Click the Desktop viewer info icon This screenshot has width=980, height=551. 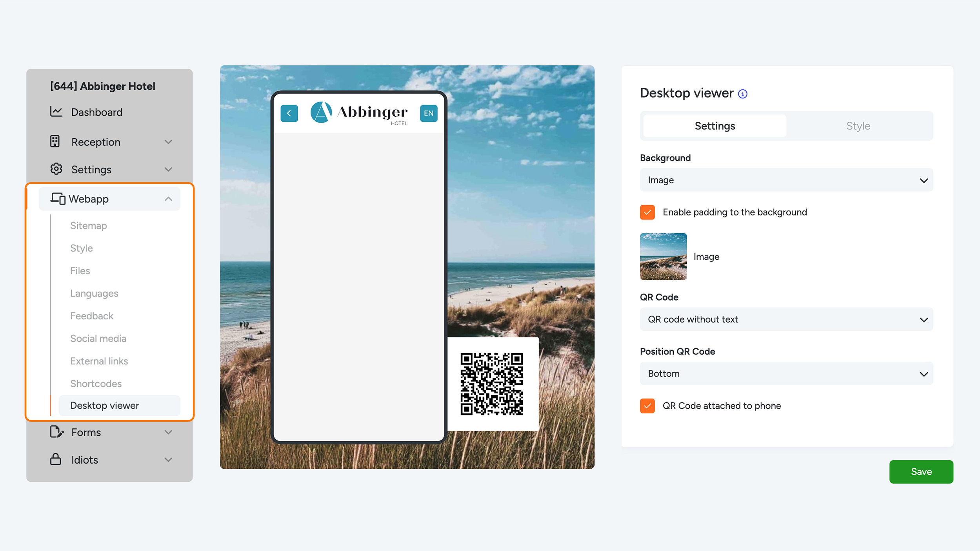click(x=742, y=94)
